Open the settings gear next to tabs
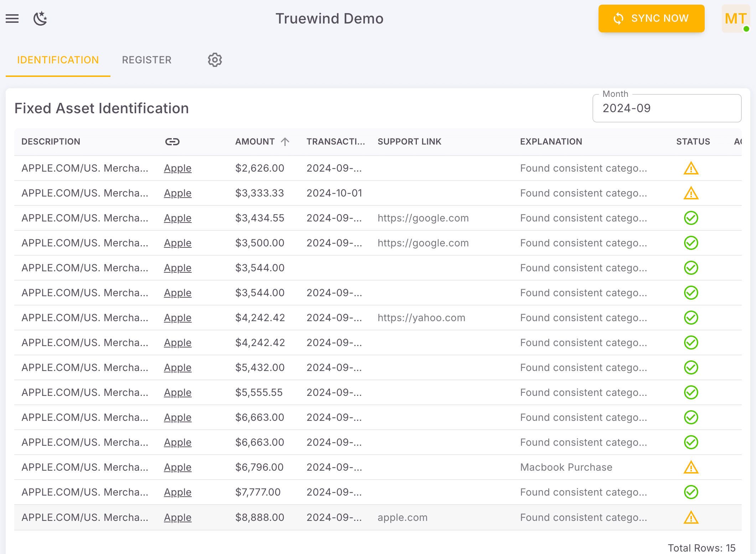 click(x=214, y=60)
